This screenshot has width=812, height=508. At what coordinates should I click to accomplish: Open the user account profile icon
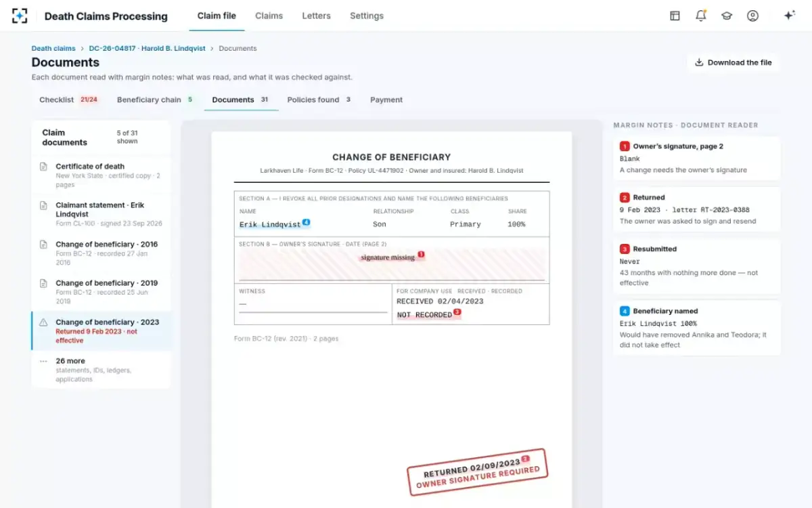(752, 16)
